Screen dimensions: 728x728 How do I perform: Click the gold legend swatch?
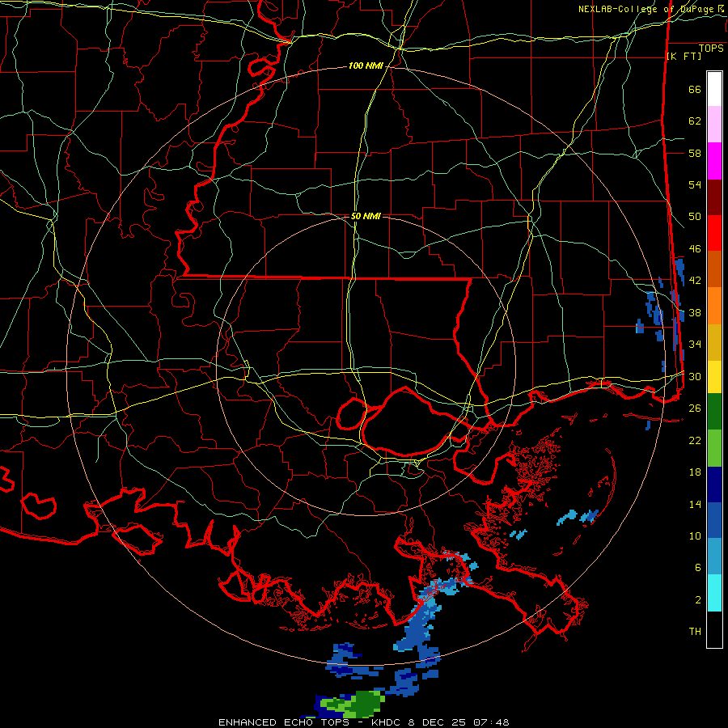714,342
